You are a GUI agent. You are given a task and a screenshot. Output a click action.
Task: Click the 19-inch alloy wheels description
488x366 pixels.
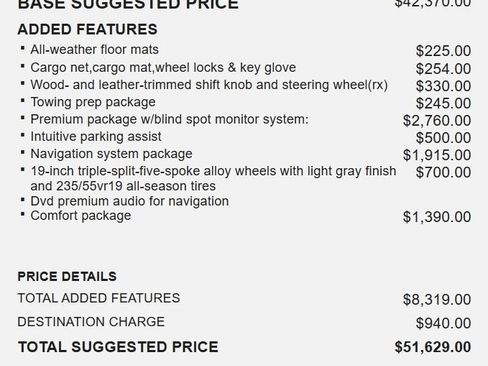tap(213, 178)
